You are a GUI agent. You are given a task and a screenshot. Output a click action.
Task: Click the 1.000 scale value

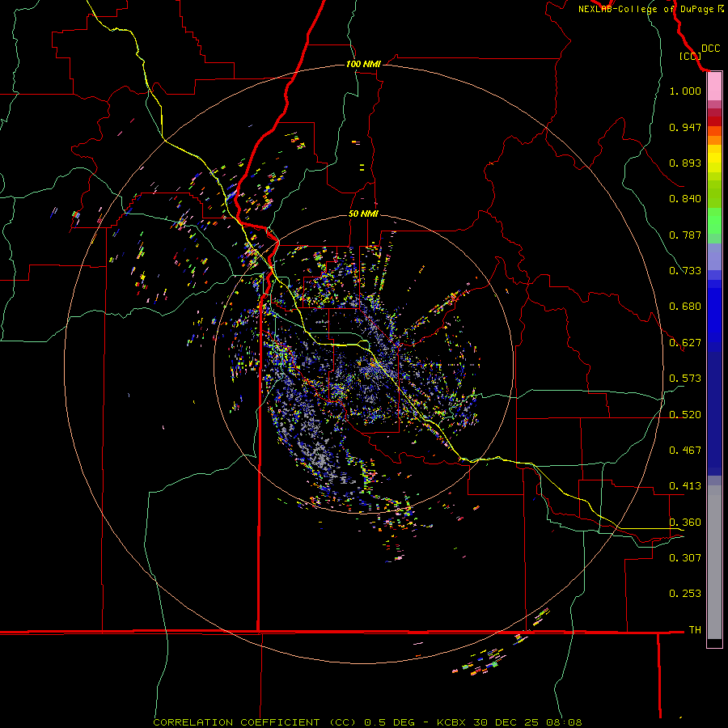(685, 91)
